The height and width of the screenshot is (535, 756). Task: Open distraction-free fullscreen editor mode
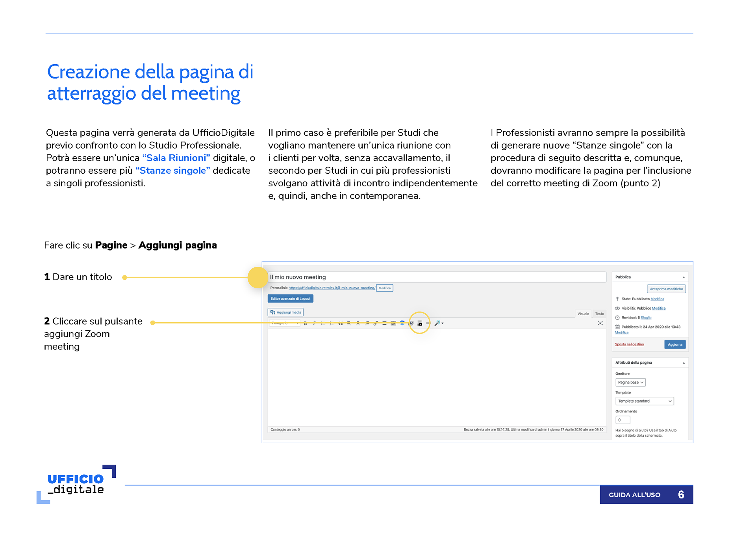click(600, 323)
